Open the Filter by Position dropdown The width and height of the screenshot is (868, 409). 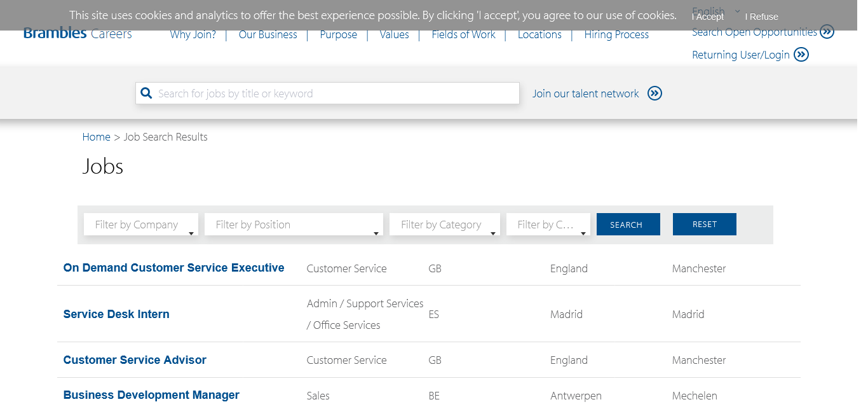(294, 225)
